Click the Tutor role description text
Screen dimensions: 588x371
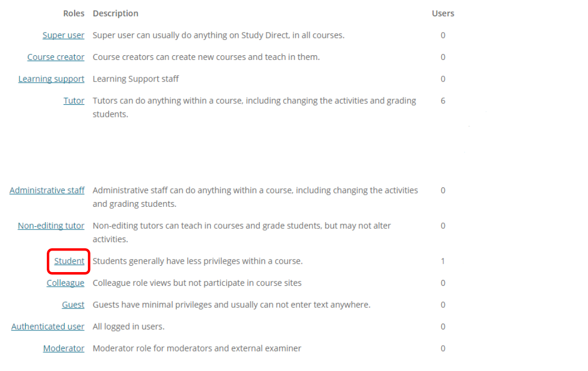pyautogui.click(x=255, y=108)
